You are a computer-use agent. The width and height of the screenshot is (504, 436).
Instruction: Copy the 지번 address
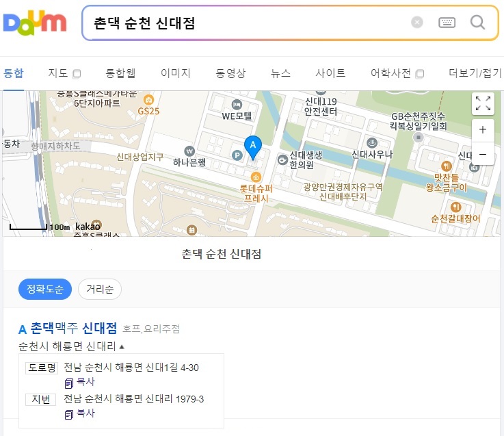[80, 413]
